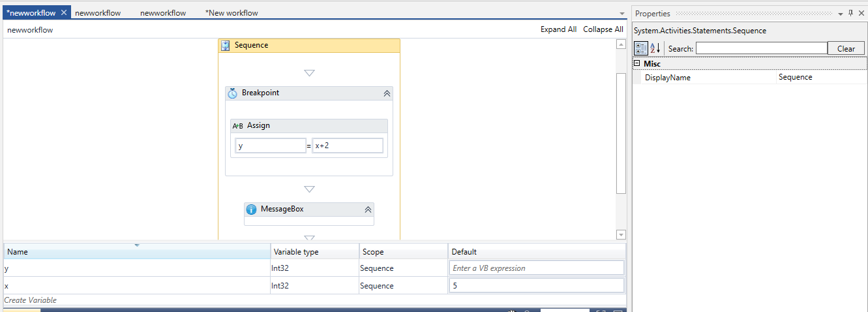The width and height of the screenshot is (868, 312).
Task: Switch to the second newworkflow tab
Action: pos(98,13)
